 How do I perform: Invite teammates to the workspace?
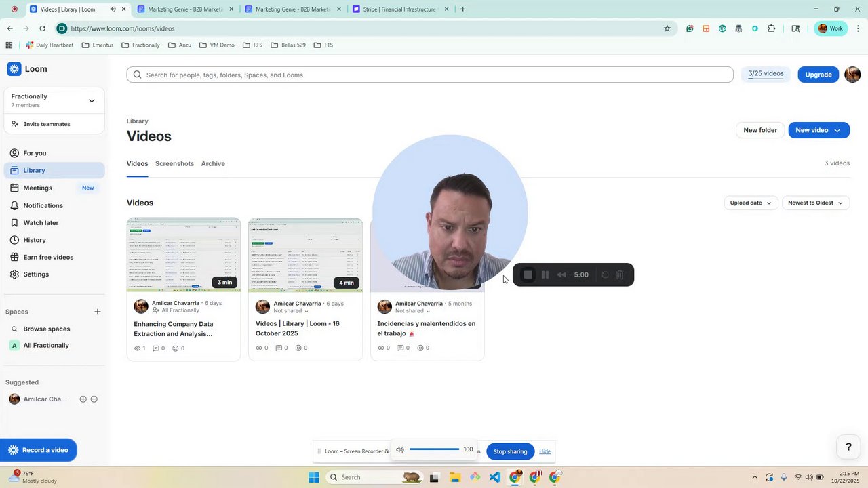[41, 124]
